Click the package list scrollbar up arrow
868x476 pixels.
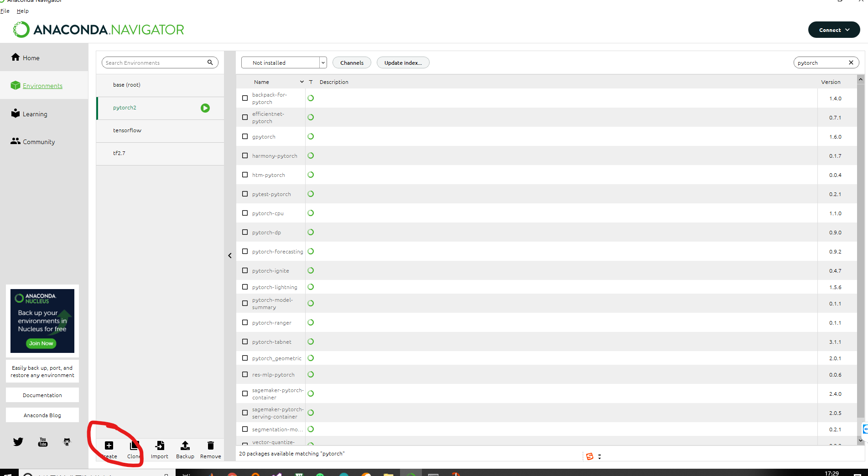click(861, 79)
